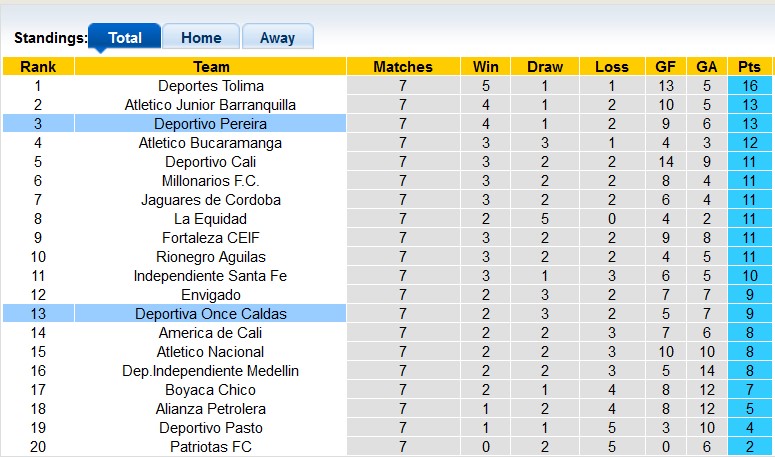Click the Win column header
The height and width of the screenshot is (457, 775).
tap(486, 67)
